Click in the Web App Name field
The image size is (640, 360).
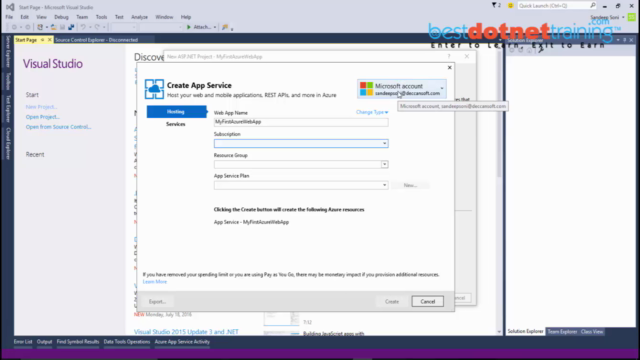click(301, 122)
